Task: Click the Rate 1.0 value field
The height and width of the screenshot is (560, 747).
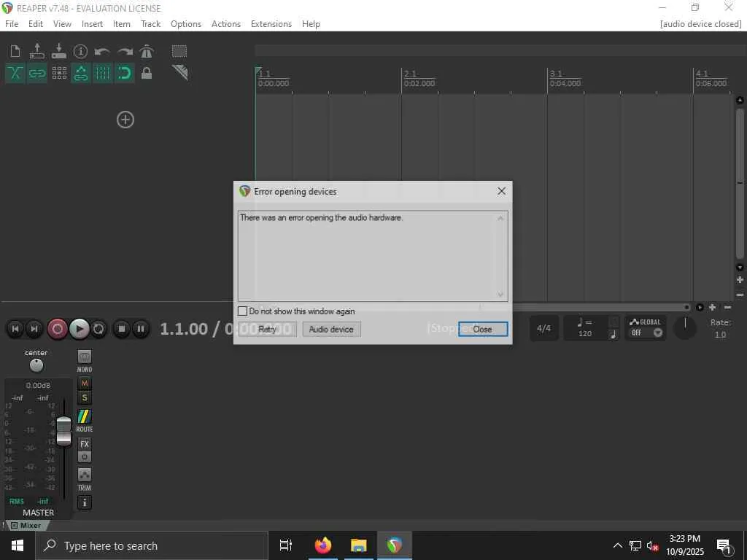Action: [x=720, y=334]
